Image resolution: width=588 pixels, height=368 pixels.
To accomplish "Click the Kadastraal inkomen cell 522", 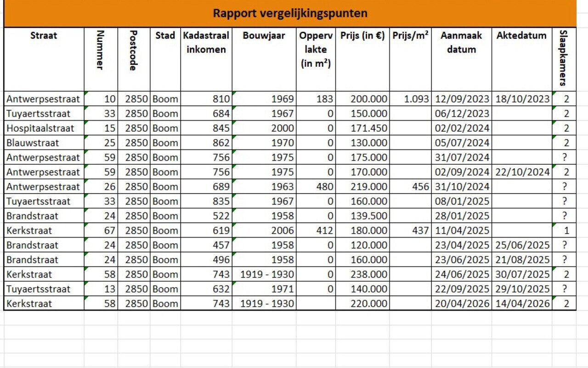I will click(x=206, y=216).
